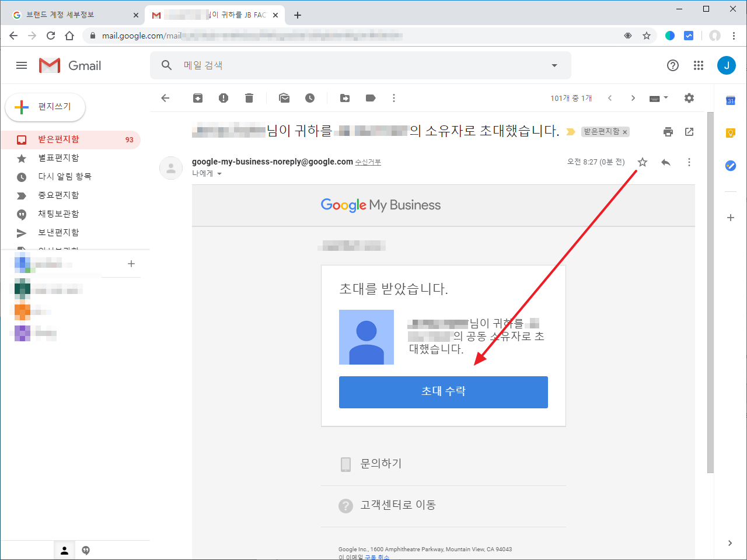Screen dimensions: 747x560
Task: Open email in new window
Action: (689, 132)
